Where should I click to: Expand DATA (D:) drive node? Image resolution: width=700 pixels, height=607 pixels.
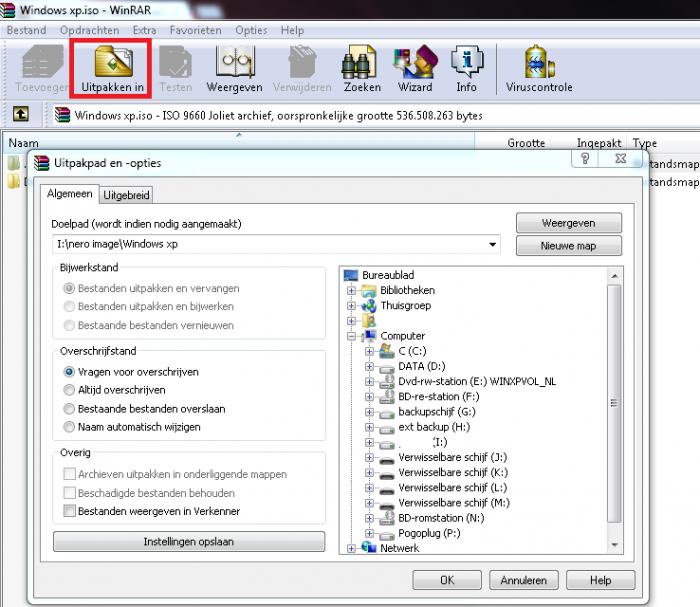pyautogui.click(x=369, y=366)
